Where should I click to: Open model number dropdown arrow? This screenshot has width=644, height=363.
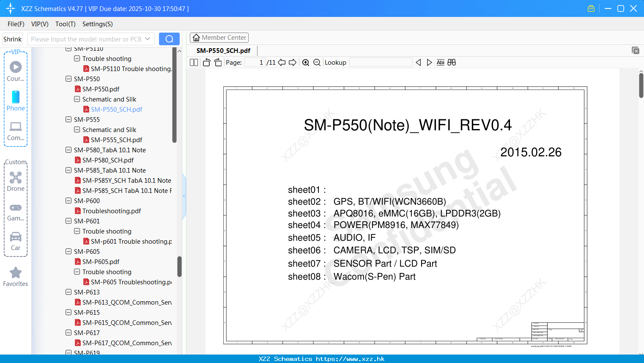[148, 39]
